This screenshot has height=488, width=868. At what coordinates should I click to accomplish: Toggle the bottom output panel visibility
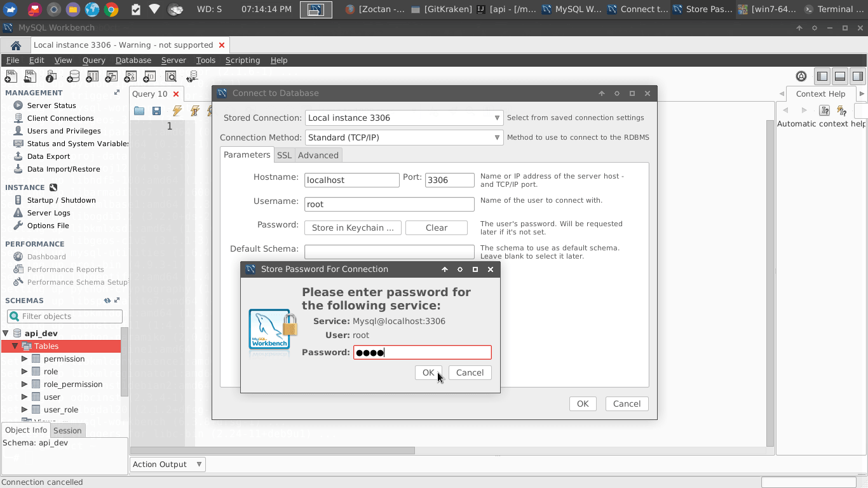pyautogui.click(x=839, y=76)
